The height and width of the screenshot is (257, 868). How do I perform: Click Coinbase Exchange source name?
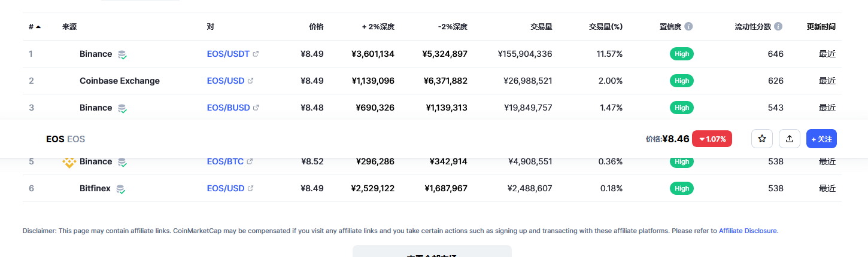click(120, 81)
